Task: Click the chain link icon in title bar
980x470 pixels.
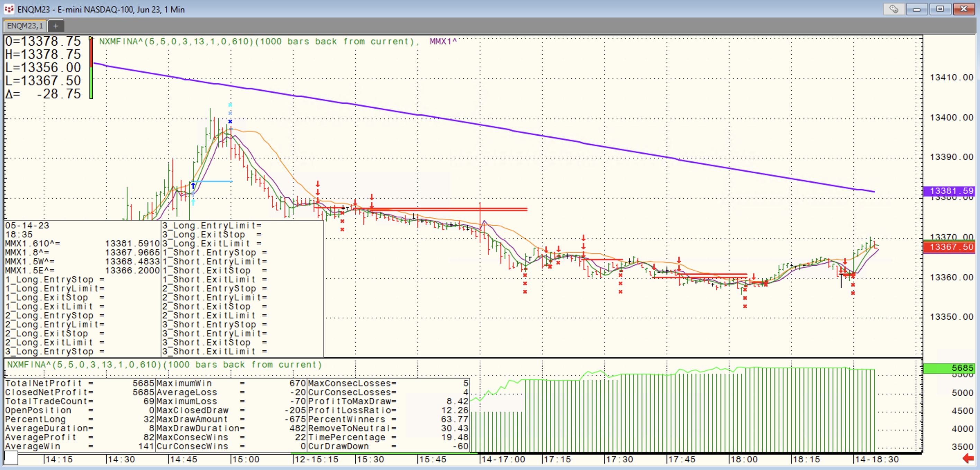Action: [893, 9]
